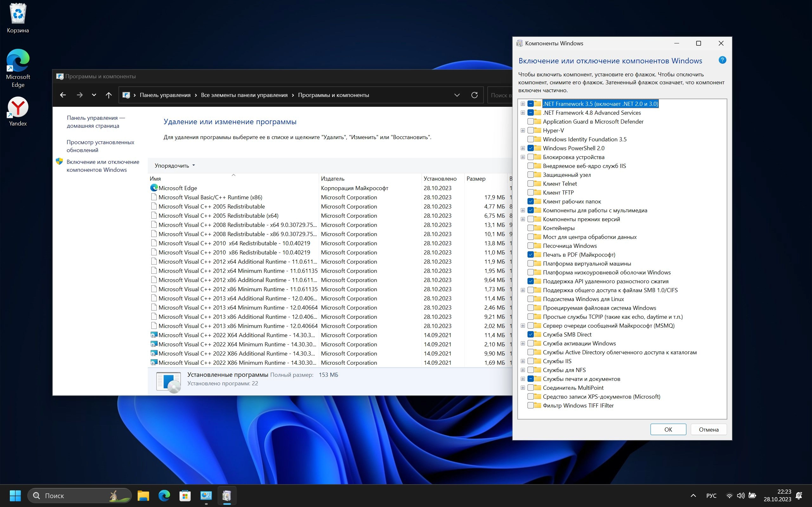Click the Windows Start button
Screen dimensions: 812x507
(x=15, y=495)
